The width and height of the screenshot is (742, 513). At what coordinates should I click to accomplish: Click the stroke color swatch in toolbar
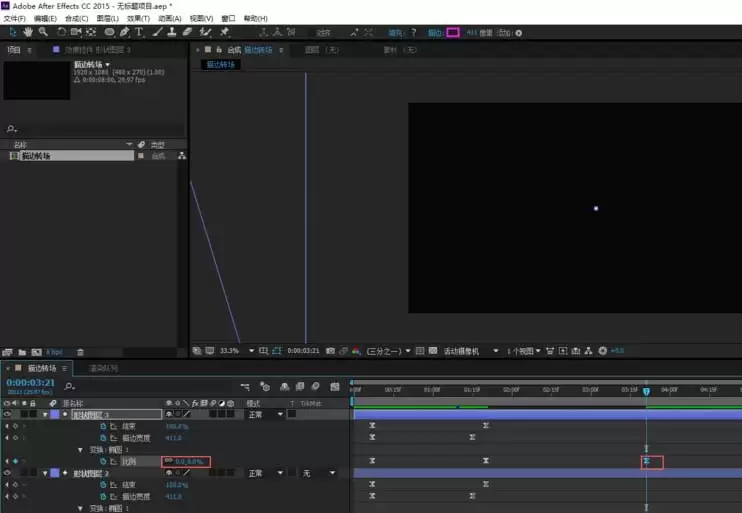[452, 32]
